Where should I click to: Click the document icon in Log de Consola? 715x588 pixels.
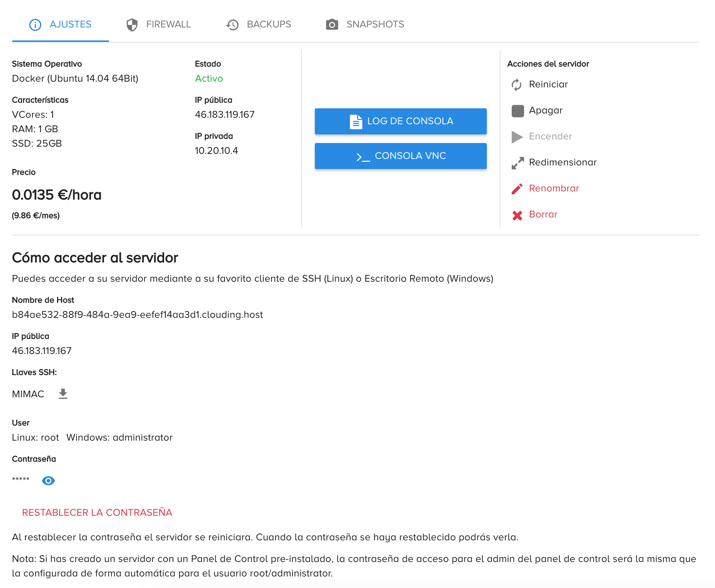pos(356,122)
